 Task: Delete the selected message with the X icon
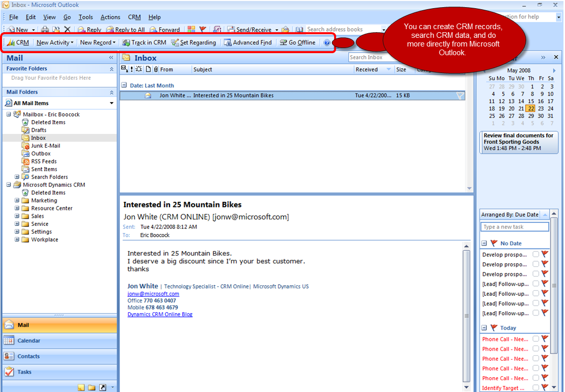coord(67,30)
